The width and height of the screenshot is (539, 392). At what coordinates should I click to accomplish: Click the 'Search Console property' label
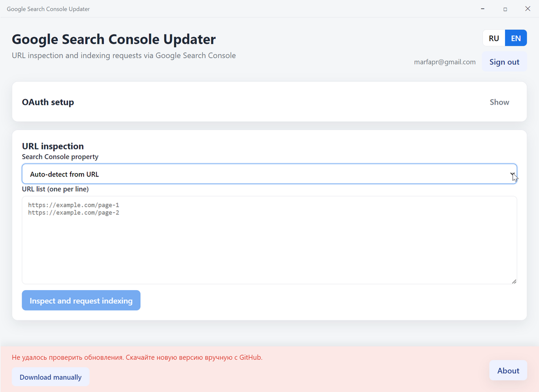[x=60, y=157]
